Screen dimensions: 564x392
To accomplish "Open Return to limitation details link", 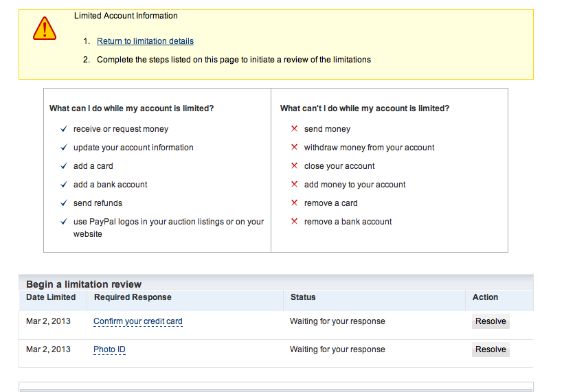I will 145,41.
